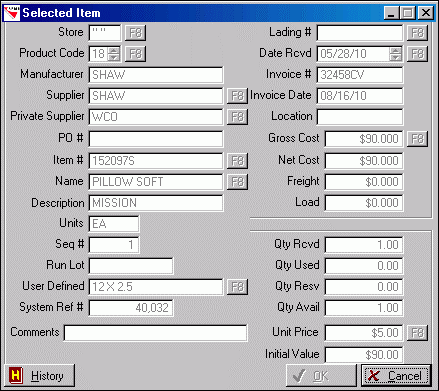
Task: Click the empty Location field
Action: [x=360, y=117]
